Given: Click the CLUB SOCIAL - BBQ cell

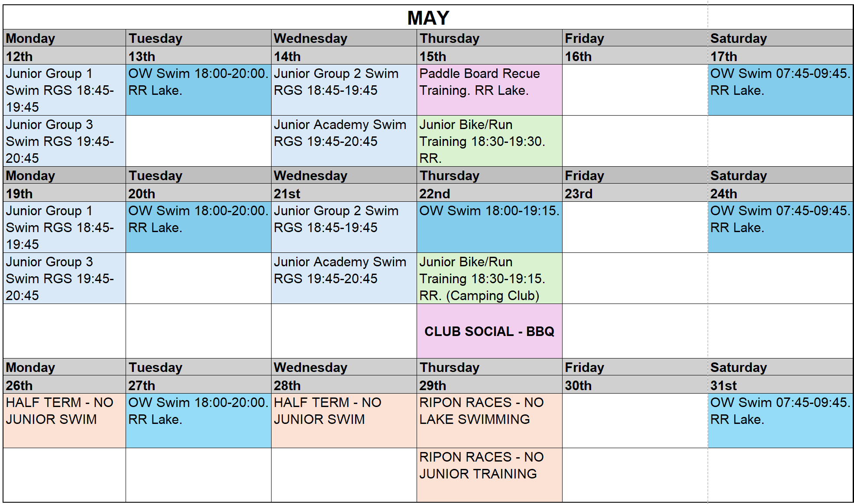Looking at the screenshot, I should [489, 331].
